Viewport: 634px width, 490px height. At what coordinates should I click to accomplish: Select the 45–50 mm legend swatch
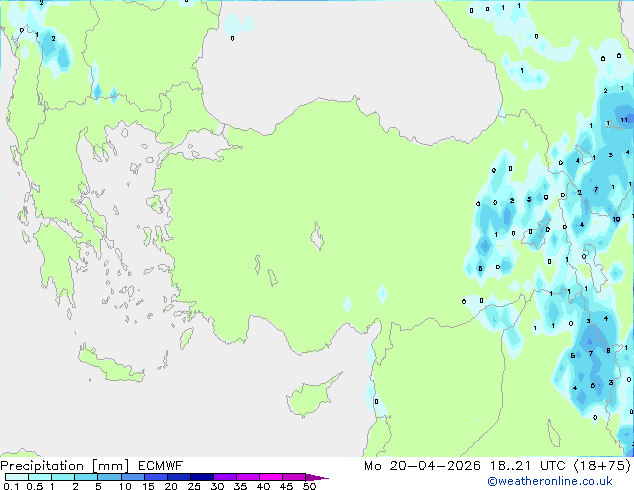click(294, 477)
